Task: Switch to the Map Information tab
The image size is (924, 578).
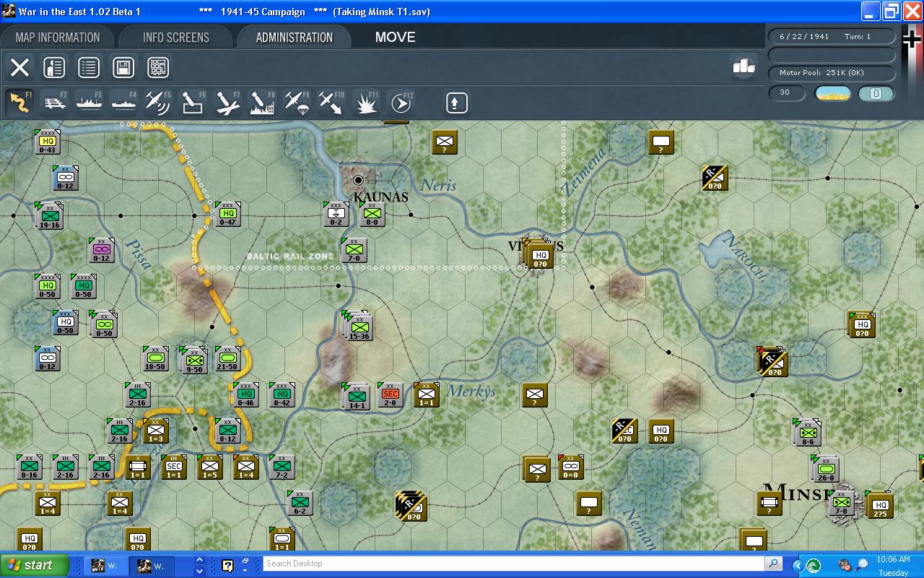Action: coord(58,38)
